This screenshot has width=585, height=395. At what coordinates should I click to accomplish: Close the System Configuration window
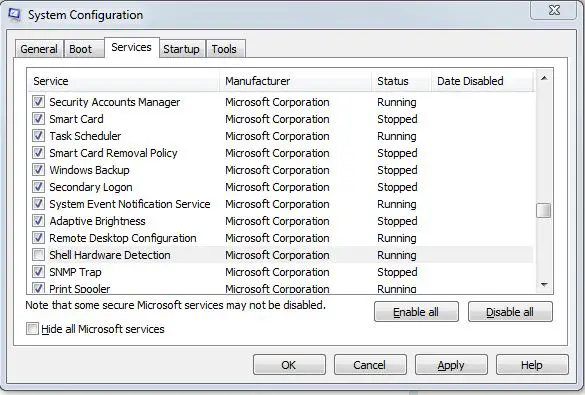tap(554, 10)
